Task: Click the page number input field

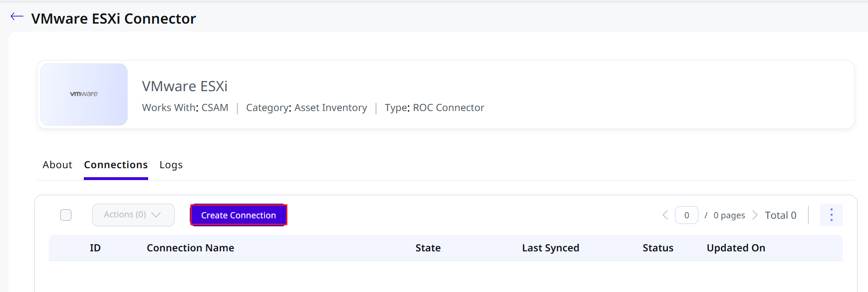Action: (x=686, y=215)
